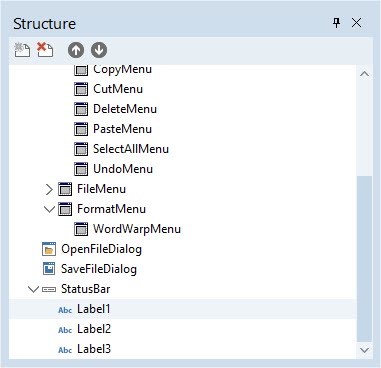
Task: Select the FileMenu label text
Action: [102, 189]
